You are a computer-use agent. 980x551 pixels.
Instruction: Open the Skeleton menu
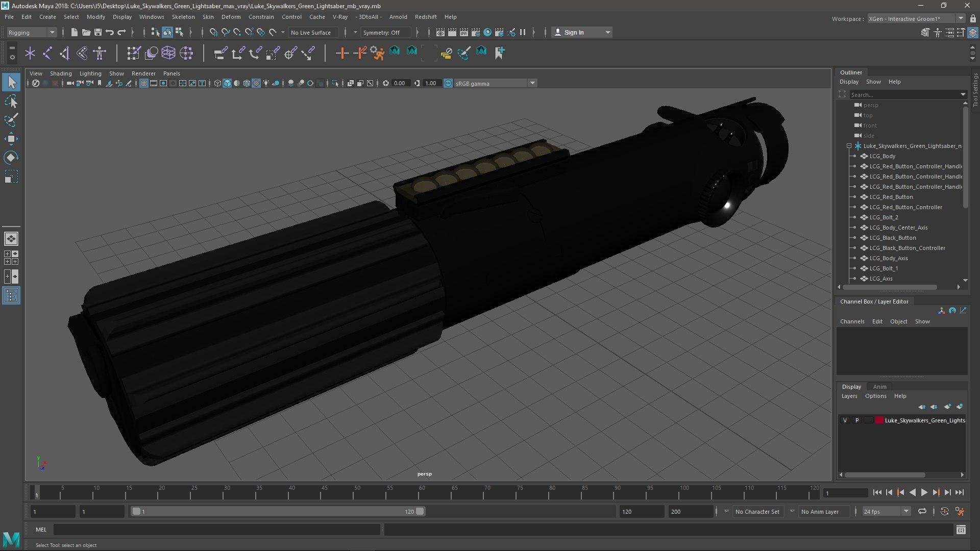(183, 17)
